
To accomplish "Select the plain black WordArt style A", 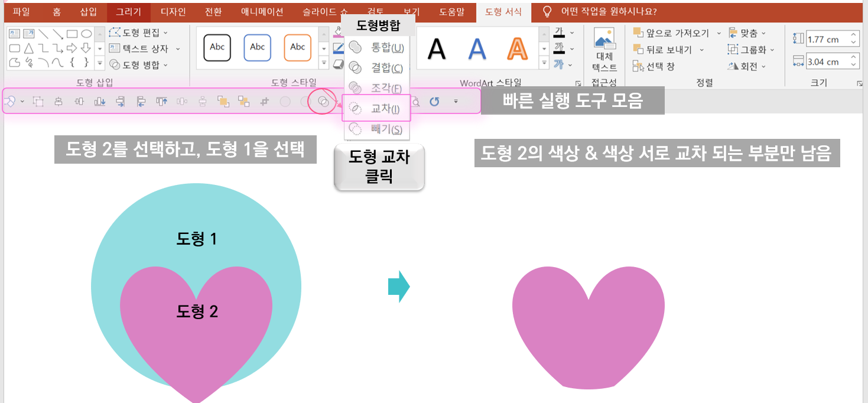I will [436, 48].
